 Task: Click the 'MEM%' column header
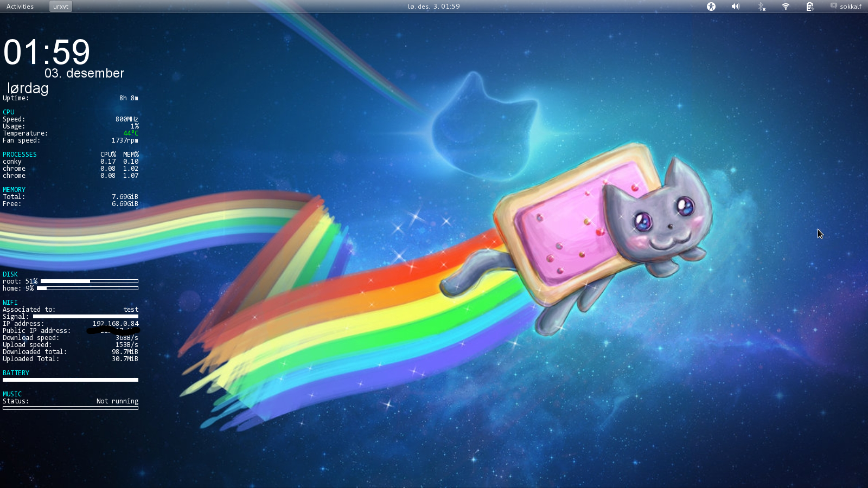coord(131,155)
